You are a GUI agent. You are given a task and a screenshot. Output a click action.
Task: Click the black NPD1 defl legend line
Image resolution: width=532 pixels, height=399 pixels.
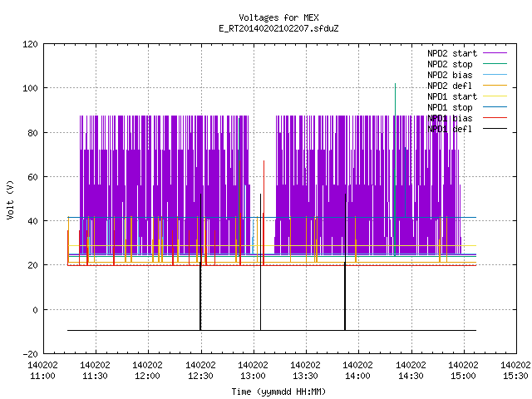click(495, 129)
